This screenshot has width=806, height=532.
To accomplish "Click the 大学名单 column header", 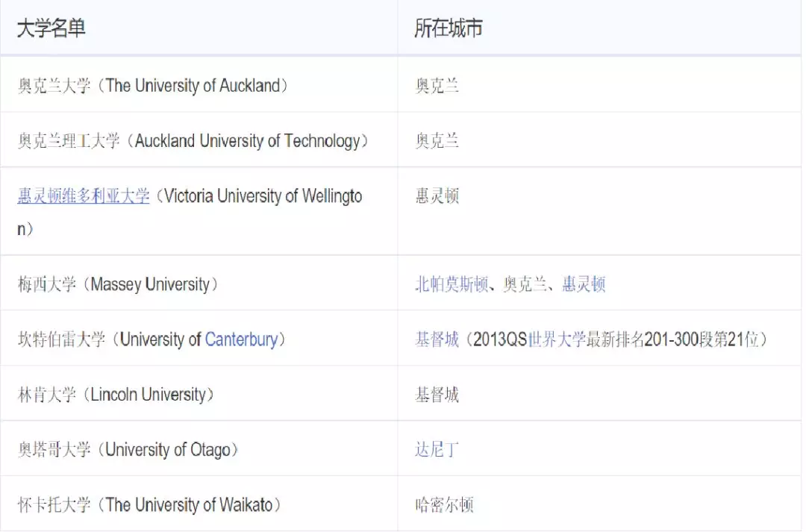I will pyautogui.click(x=51, y=28).
